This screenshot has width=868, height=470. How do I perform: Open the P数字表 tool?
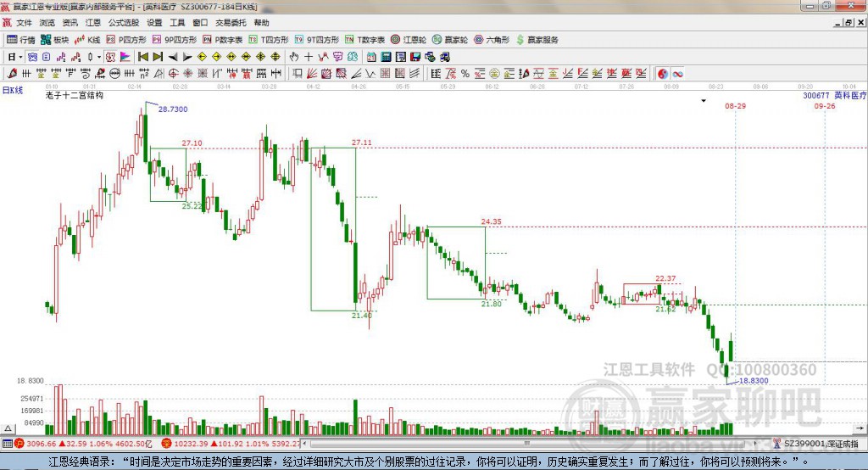223,40
